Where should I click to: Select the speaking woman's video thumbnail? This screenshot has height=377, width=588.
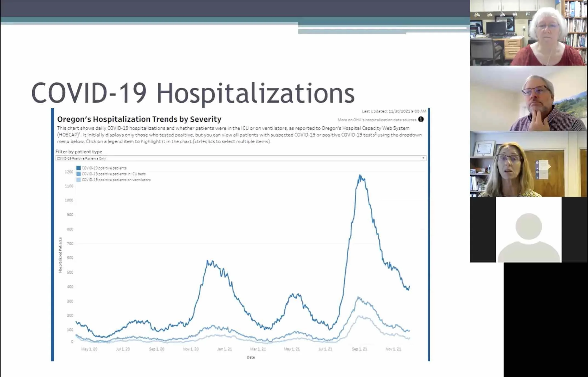pyautogui.click(x=529, y=164)
